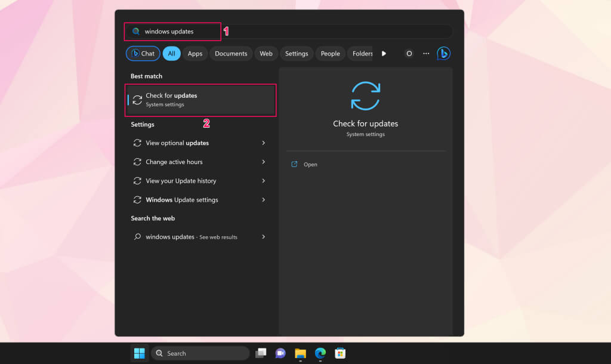The height and width of the screenshot is (364, 611).
Task: Open the Windows Start menu icon
Action: [140, 353]
